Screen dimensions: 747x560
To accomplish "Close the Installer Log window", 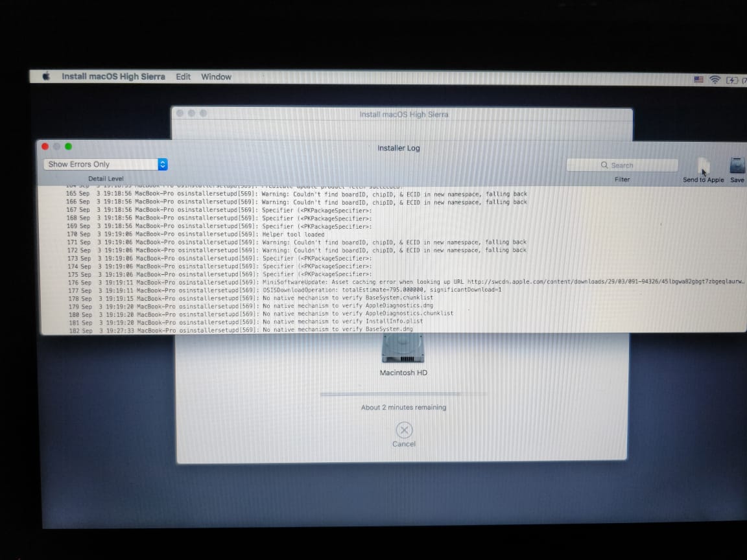I will (45, 146).
